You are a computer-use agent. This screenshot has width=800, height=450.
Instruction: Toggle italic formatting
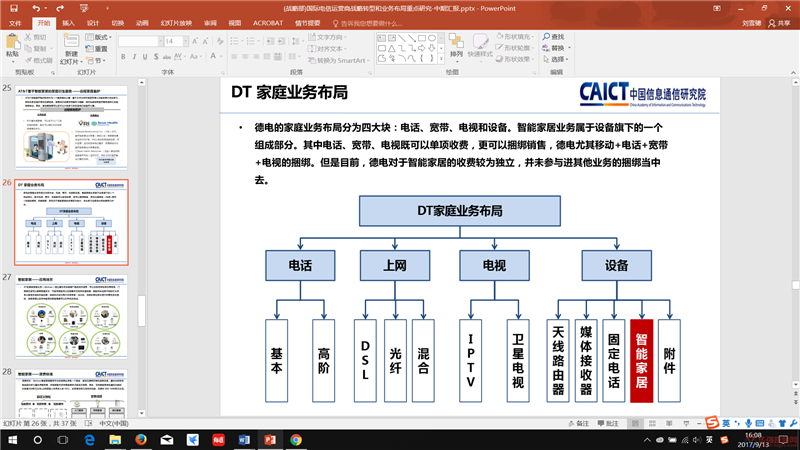pos(134,57)
